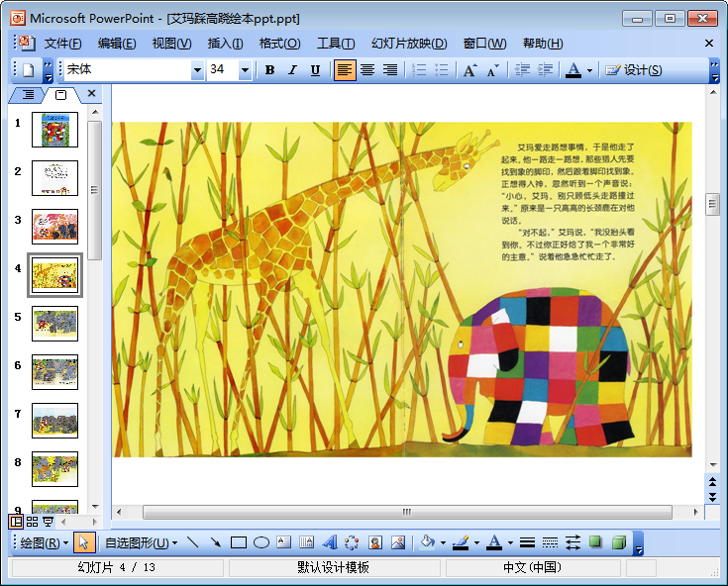Screen dimensions: 728x586
Task: Open drawing toolbar font color dropdown
Action: pos(510,542)
